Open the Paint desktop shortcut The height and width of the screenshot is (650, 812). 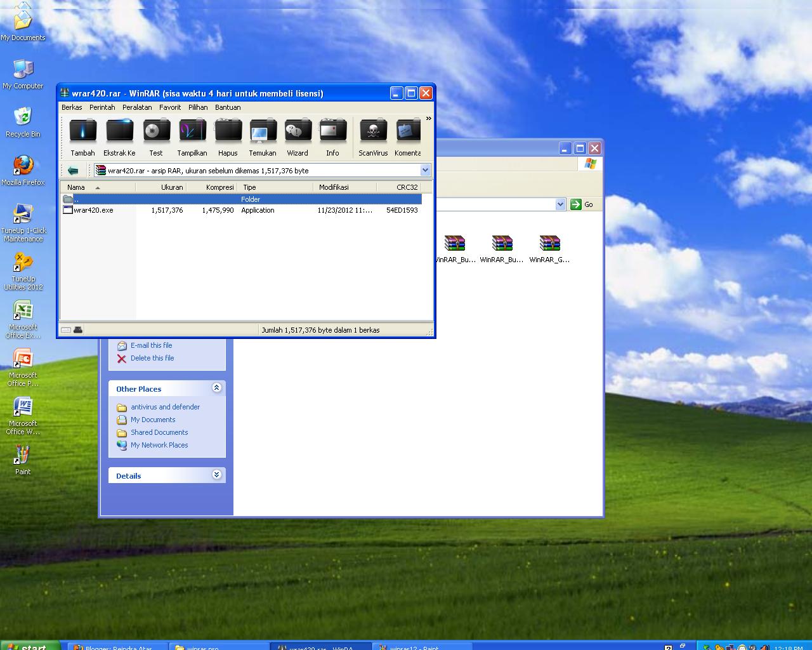pyautogui.click(x=23, y=460)
